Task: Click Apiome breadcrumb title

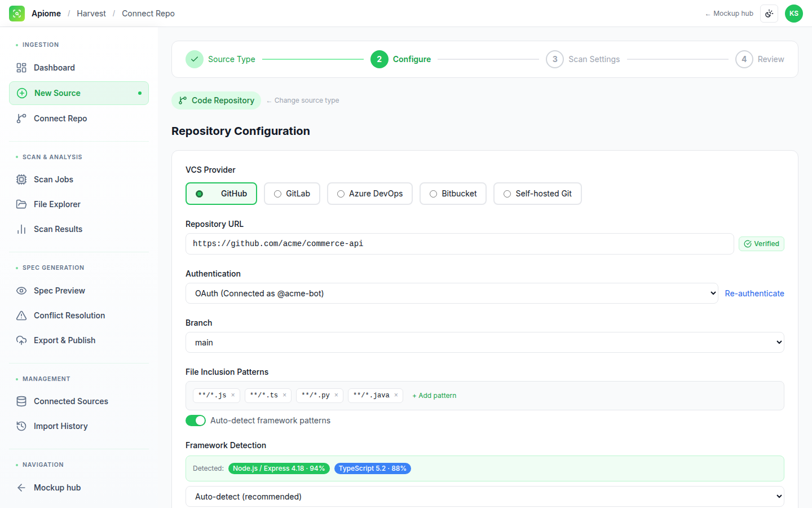Action: click(x=46, y=14)
